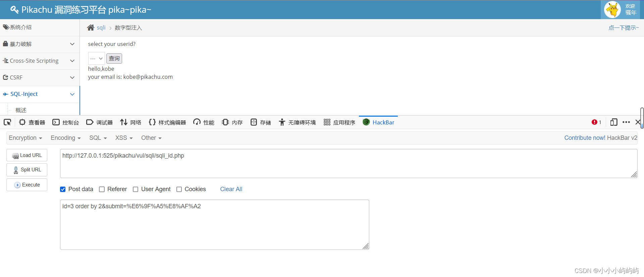Image resolution: width=644 pixels, height=277 pixels.
Task: Click the Clear All link
Action: (231, 189)
